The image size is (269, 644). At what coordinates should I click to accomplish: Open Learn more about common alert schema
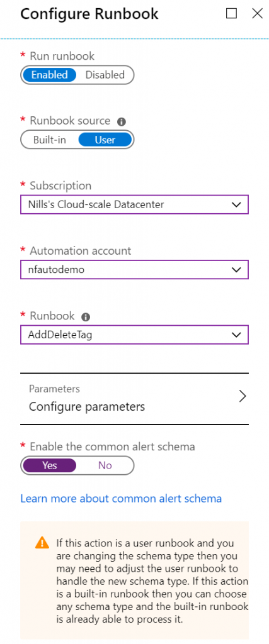pos(121,499)
